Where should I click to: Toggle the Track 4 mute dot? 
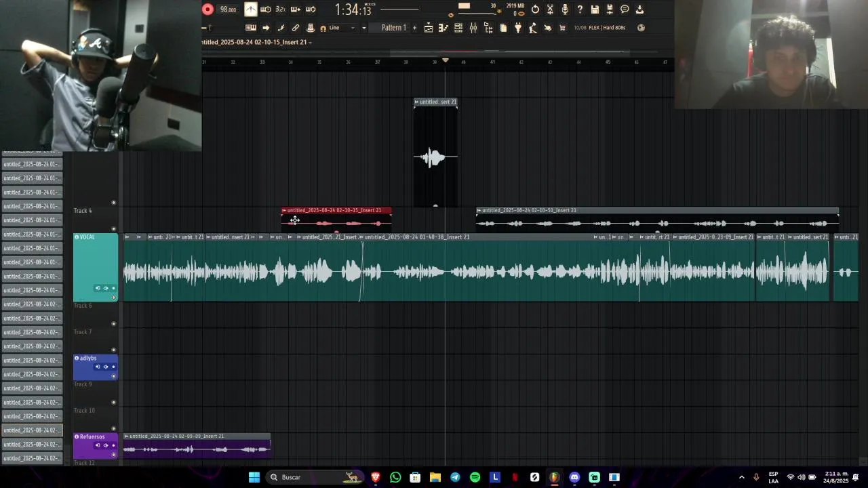pos(113,229)
